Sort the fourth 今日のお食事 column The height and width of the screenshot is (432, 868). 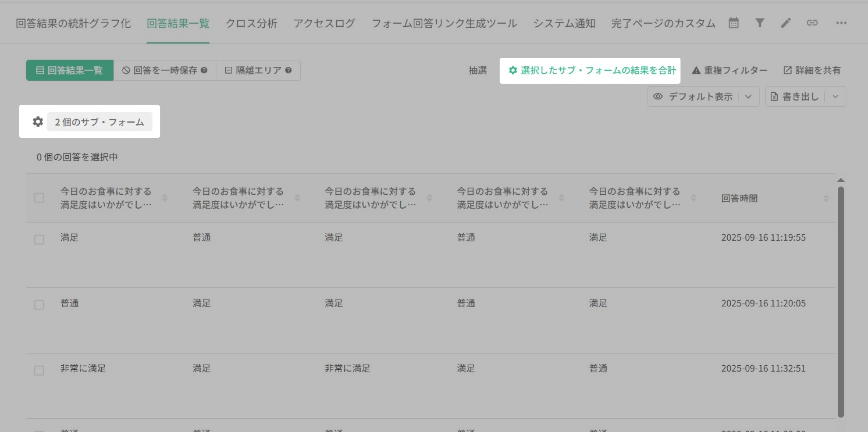click(x=561, y=198)
